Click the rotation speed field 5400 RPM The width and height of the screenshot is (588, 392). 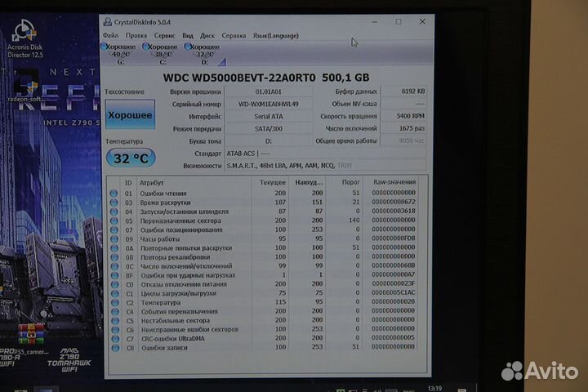[403, 116]
